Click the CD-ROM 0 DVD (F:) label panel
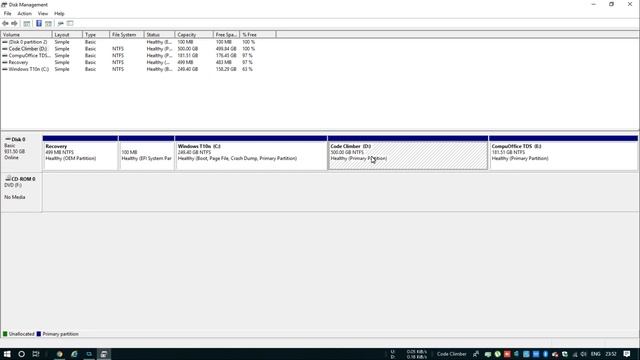 pyautogui.click(x=21, y=192)
